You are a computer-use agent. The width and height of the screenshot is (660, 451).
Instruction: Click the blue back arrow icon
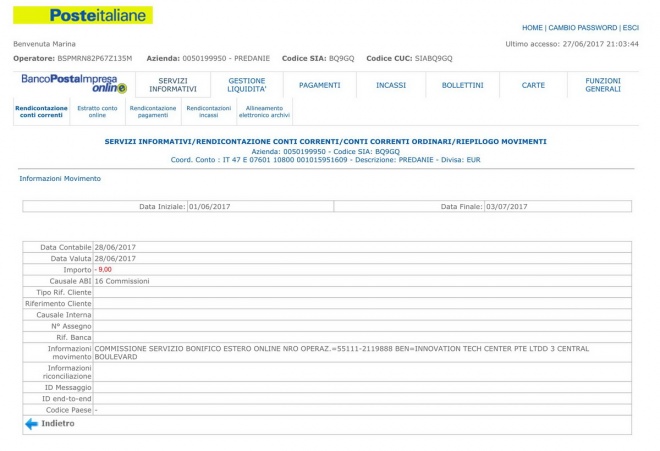pos(31,424)
